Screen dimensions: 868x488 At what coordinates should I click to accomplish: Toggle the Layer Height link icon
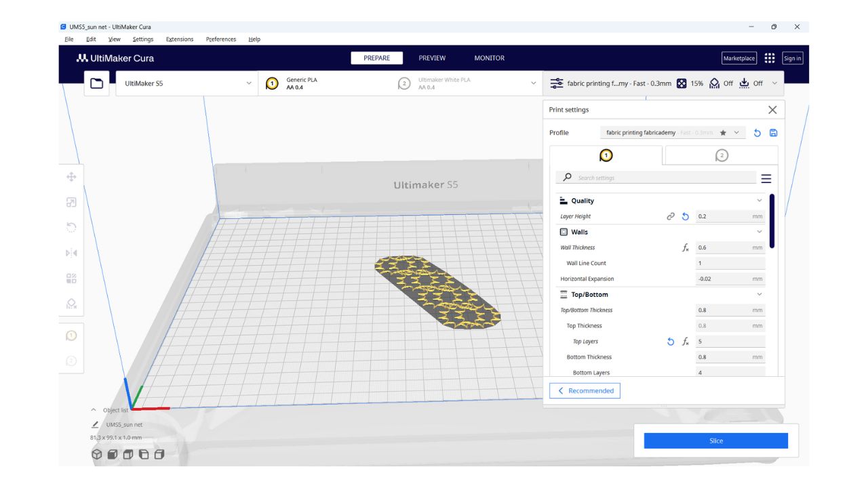(x=671, y=217)
